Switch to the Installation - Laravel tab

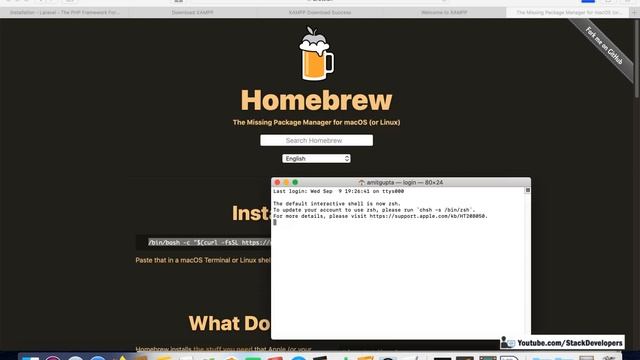pos(65,13)
